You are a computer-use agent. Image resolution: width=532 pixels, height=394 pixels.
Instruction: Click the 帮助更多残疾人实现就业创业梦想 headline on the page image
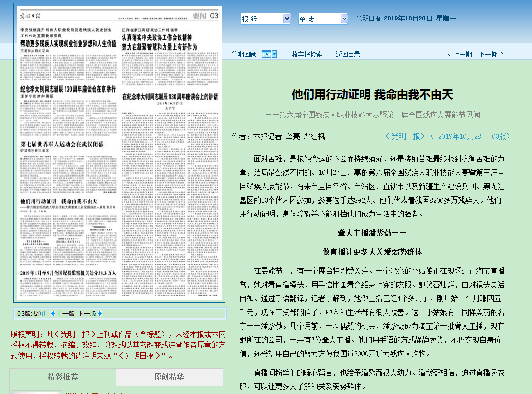point(68,43)
